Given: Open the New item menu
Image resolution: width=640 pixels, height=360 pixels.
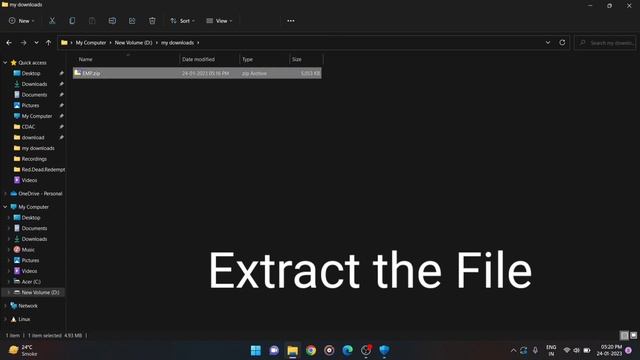Looking at the screenshot, I should (x=22, y=21).
